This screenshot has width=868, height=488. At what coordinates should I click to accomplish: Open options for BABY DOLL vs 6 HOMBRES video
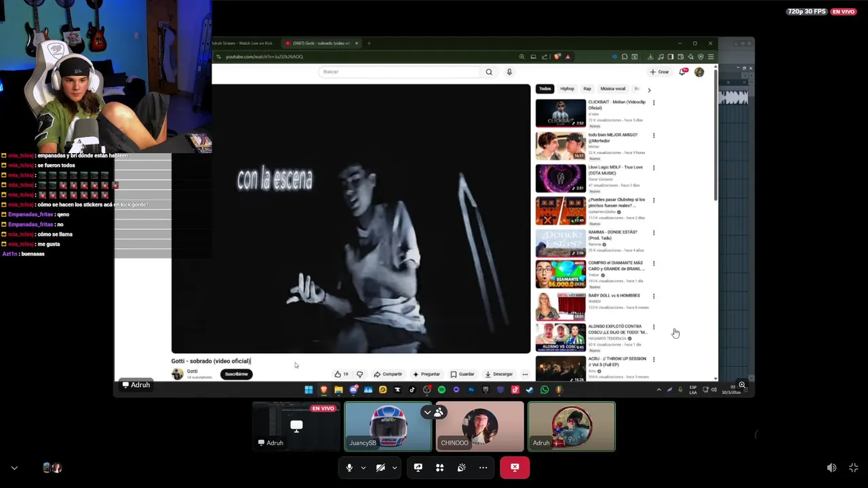(x=654, y=296)
